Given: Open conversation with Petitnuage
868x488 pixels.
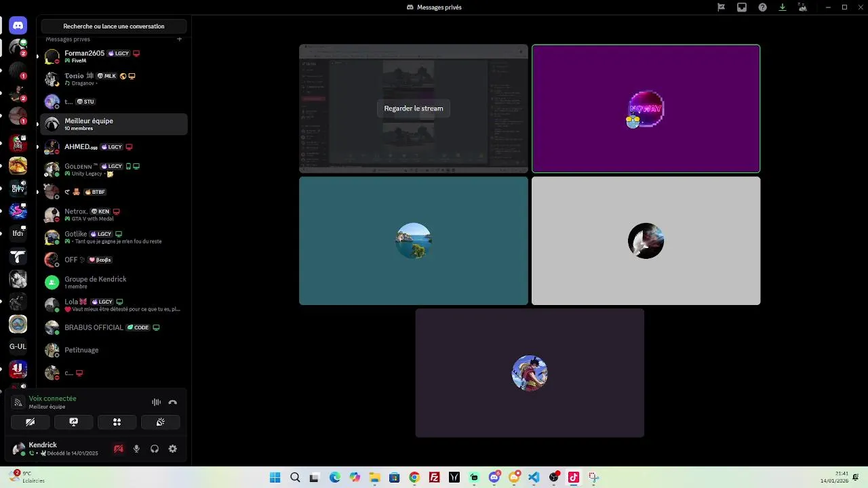Looking at the screenshot, I should (114, 350).
